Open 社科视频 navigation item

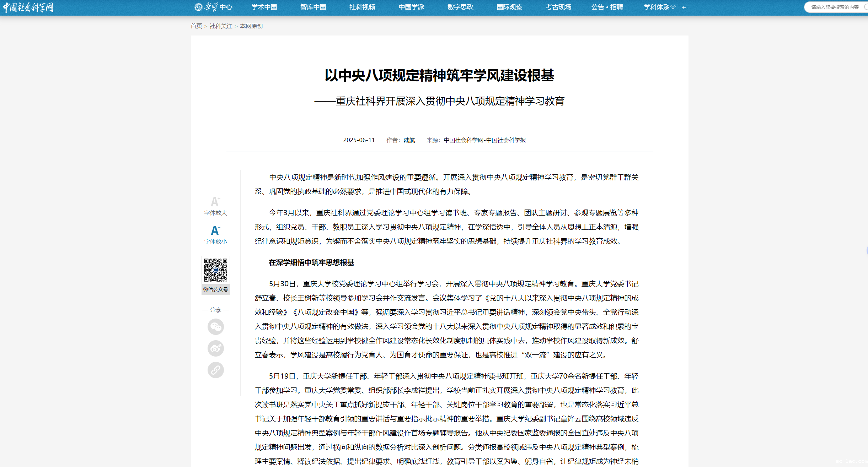pyautogui.click(x=362, y=7)
